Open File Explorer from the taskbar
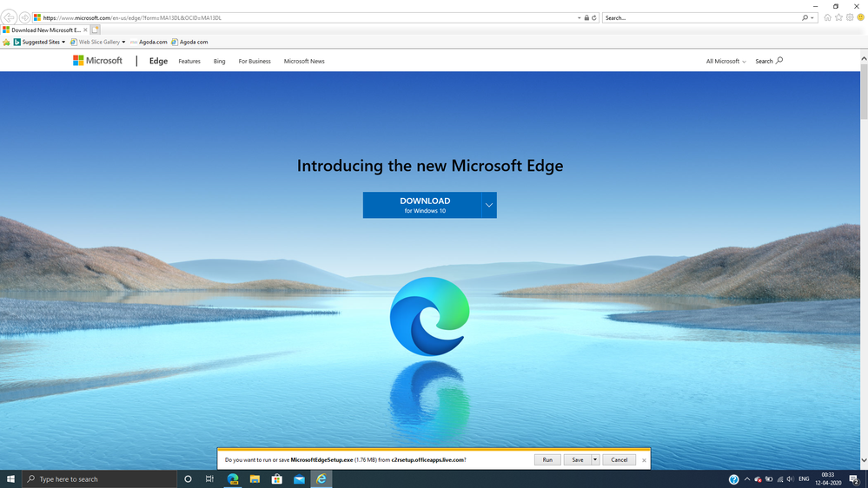Viewport: 868px width, 488px height. click(x=255, y=479)
